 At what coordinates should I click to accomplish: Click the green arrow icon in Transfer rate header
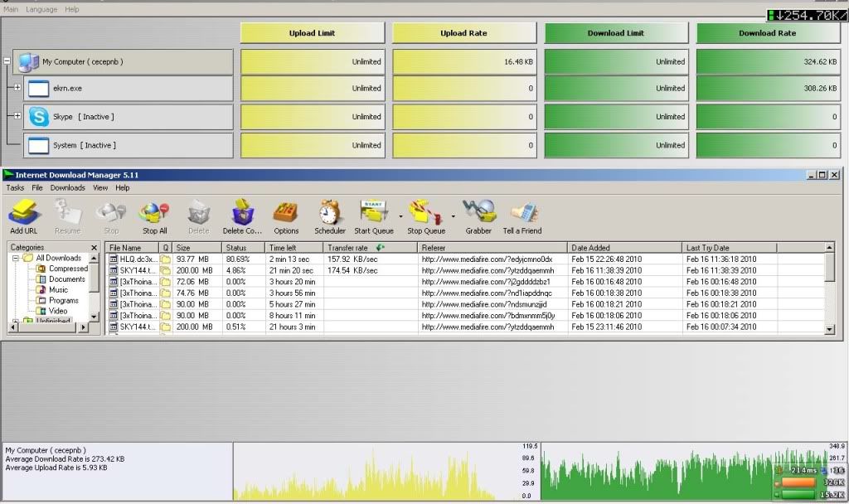click(x=380, y=247)
